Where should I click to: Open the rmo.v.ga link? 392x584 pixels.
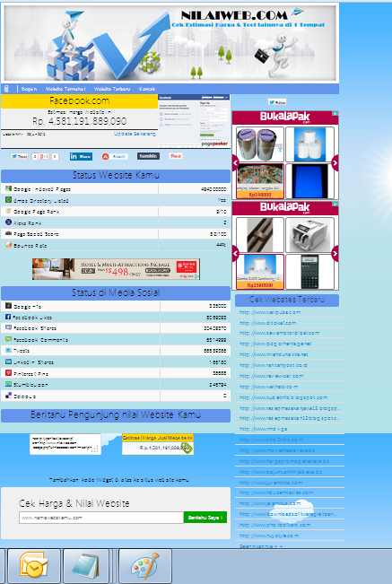point(263,429)
